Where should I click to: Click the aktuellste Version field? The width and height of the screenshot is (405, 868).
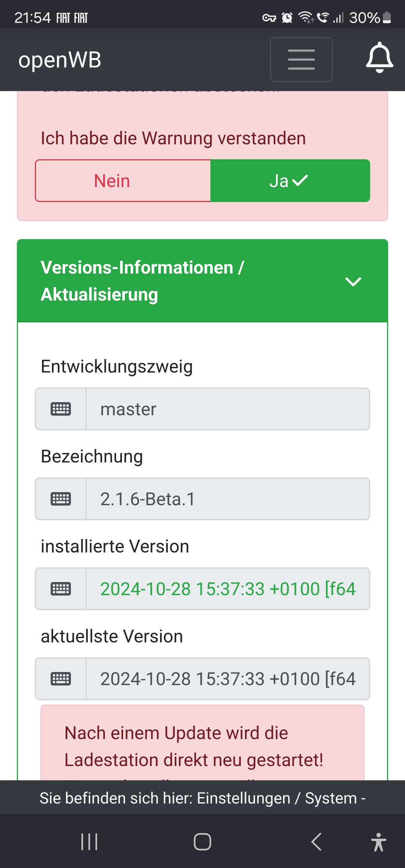pyautogui.click(x=227, y=679)
